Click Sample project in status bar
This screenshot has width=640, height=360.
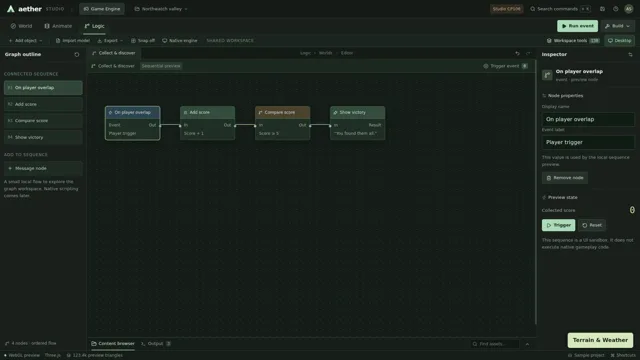coord(586,355)
